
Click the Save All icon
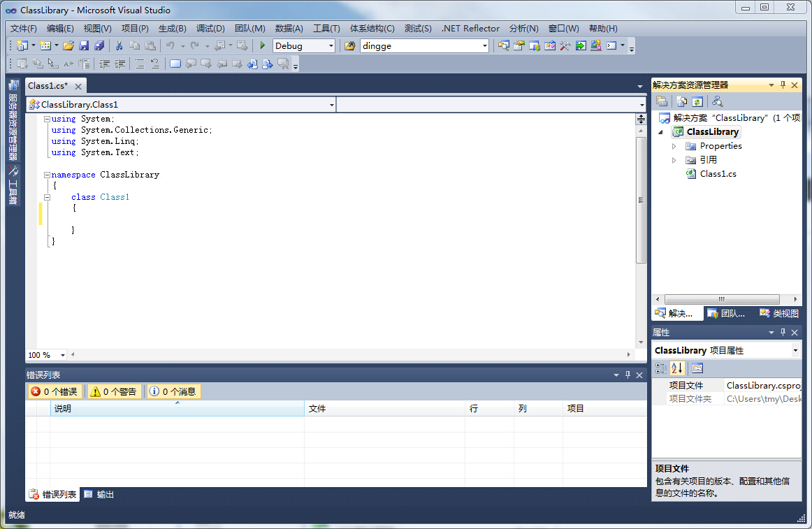click(x=99, y=45)
